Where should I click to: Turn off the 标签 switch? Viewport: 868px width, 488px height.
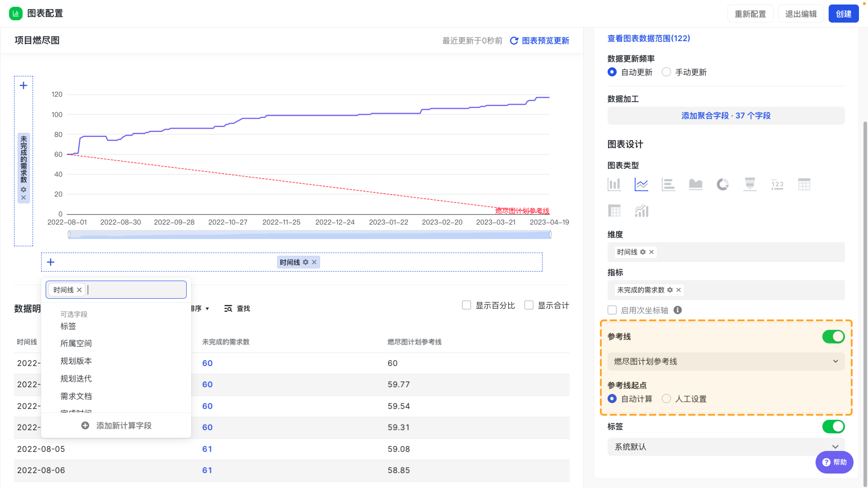[x=833, y=426]
